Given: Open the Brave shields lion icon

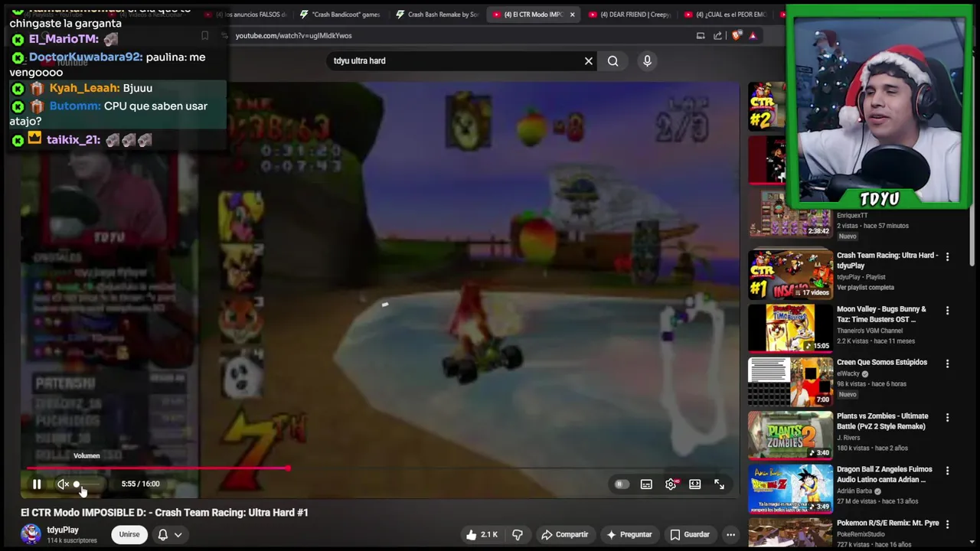Looking at the screenshot, I should coord(737,35).
